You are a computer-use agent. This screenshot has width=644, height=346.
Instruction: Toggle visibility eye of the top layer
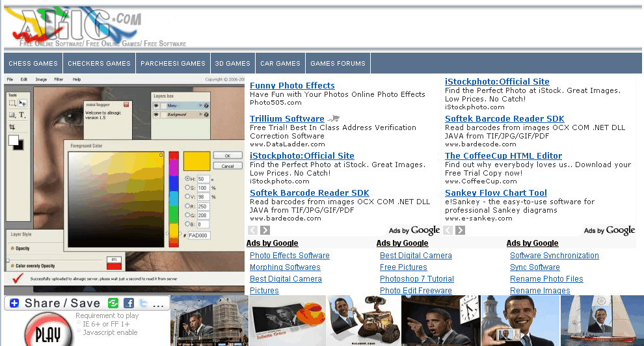[x=157, y=106]
